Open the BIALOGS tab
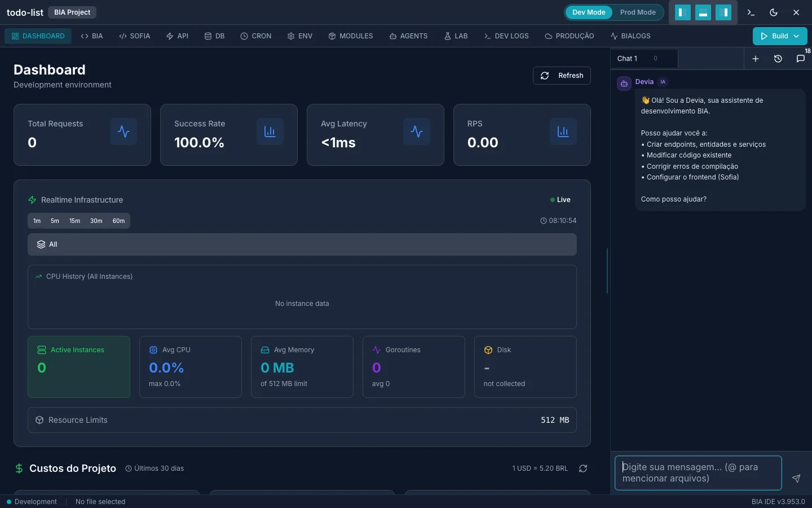The width and height of the screenshot is (812, 508). [x=630, y=36]
